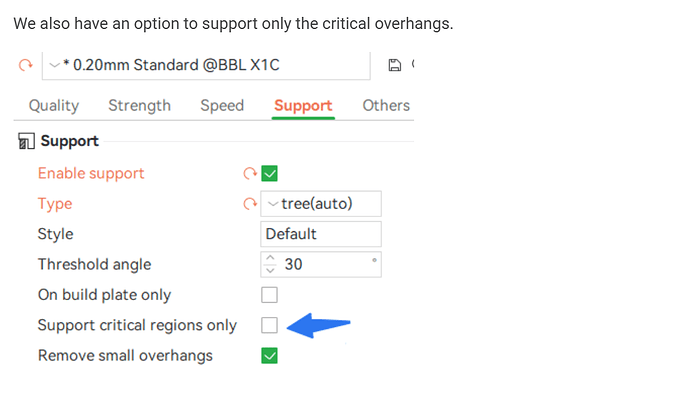Click the save preset floppy icon
This screenshot has height=393, width=690.
click(x=395, y=65)
